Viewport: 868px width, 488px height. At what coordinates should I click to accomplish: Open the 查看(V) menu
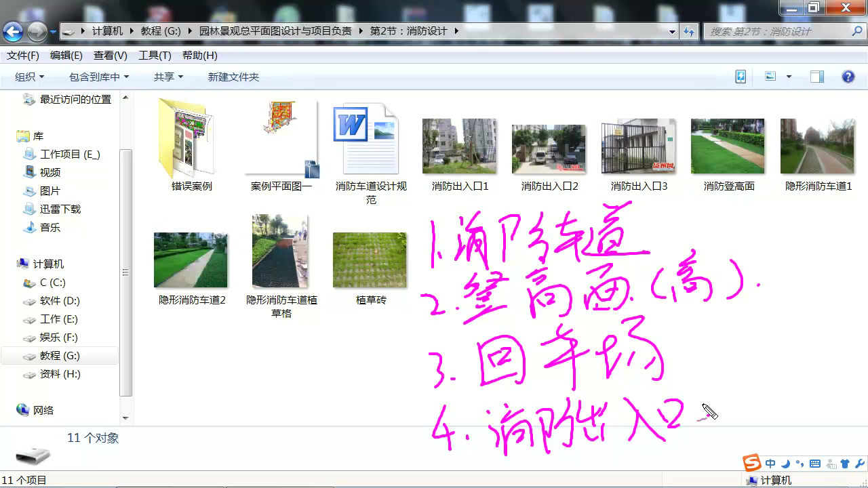click(x=110, y=56)
